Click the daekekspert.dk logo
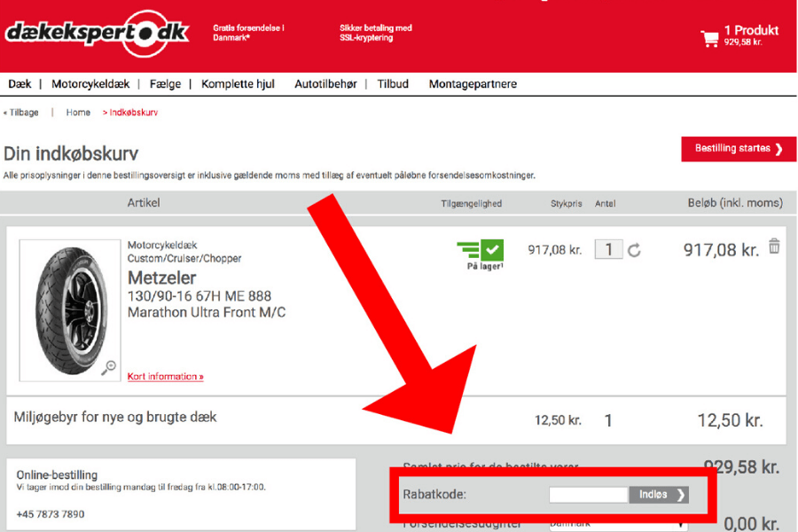Screen dimensions: 798x532 pyautogui.click(x=97, y=33)
